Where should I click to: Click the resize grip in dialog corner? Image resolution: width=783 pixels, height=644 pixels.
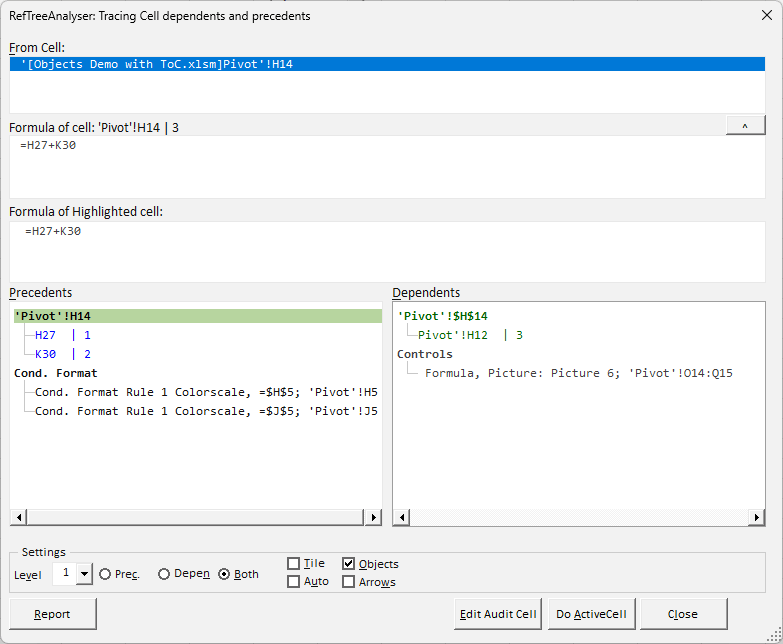pos(775,636)
